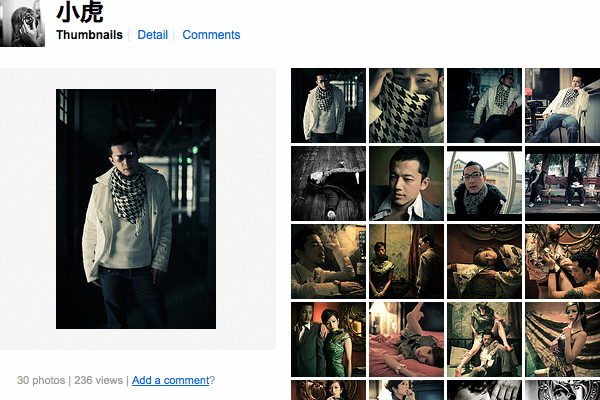Open thumbnail of woman sitting above seated man

tap(484, 340)
